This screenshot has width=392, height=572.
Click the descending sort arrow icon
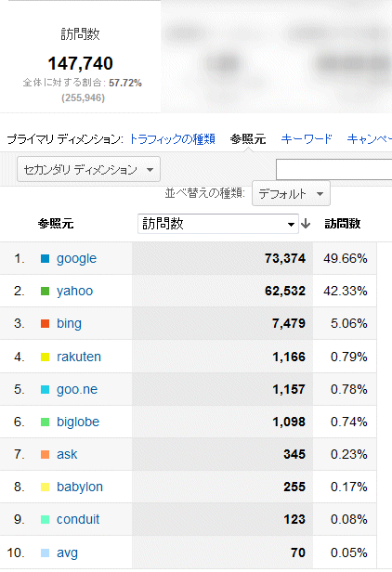point(306,223)
